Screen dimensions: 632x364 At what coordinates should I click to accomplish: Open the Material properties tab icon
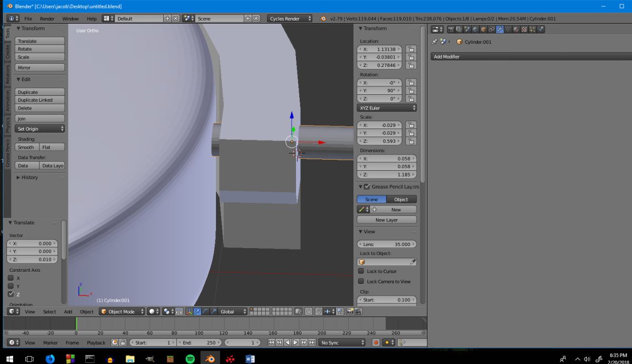click(x=516, y=29)
